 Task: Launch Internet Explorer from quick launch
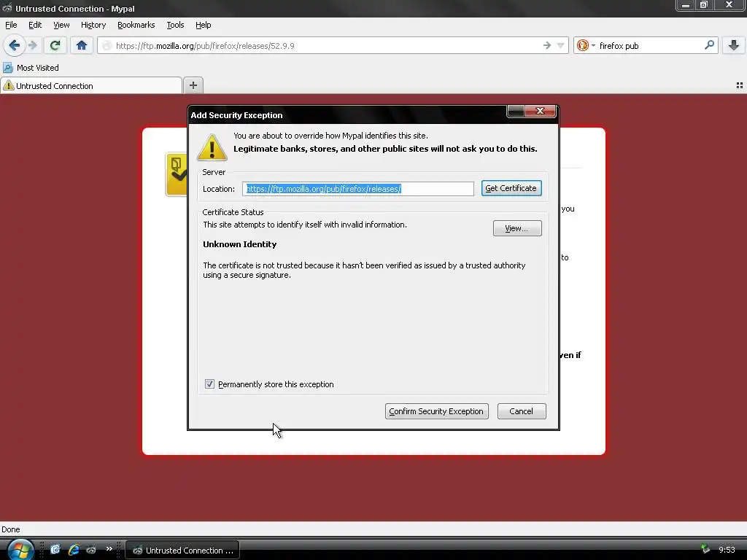pyautogui.click(x=74, y=550)
